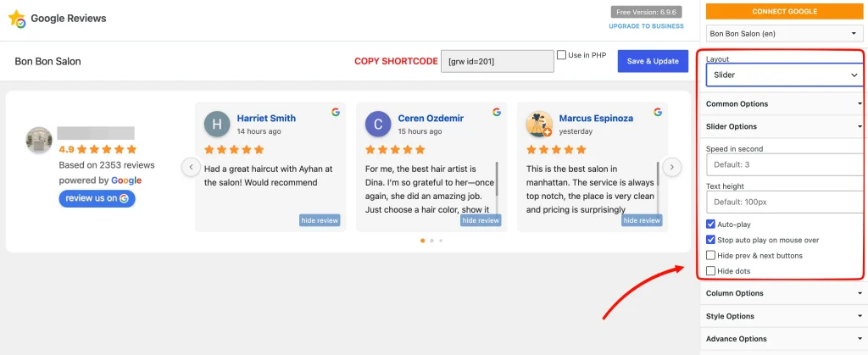Enable the Use in PHP checkbox
Image resolution: width=868 pixels, height=355 pixels.
[561, 55]
